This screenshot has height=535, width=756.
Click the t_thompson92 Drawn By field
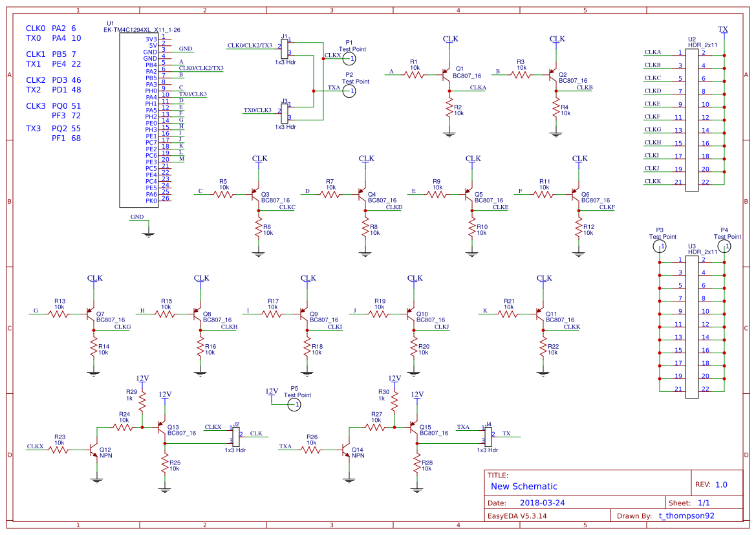[x=687, y=516]
